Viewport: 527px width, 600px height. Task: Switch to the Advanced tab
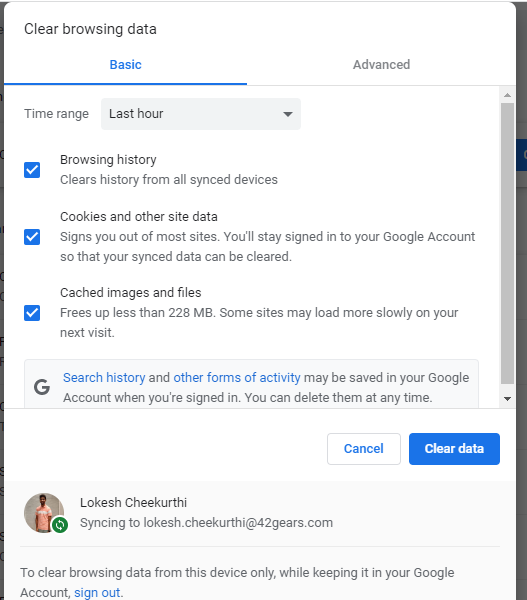[381, 65]
